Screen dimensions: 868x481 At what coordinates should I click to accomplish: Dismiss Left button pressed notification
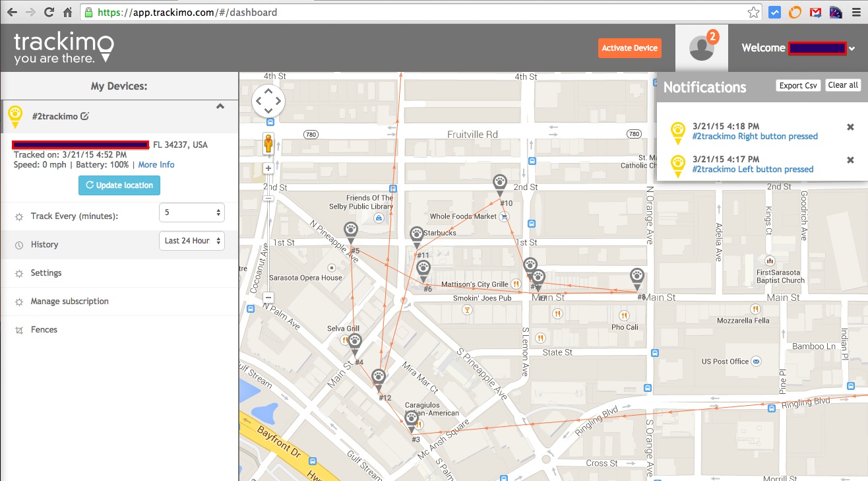point(850,160)
